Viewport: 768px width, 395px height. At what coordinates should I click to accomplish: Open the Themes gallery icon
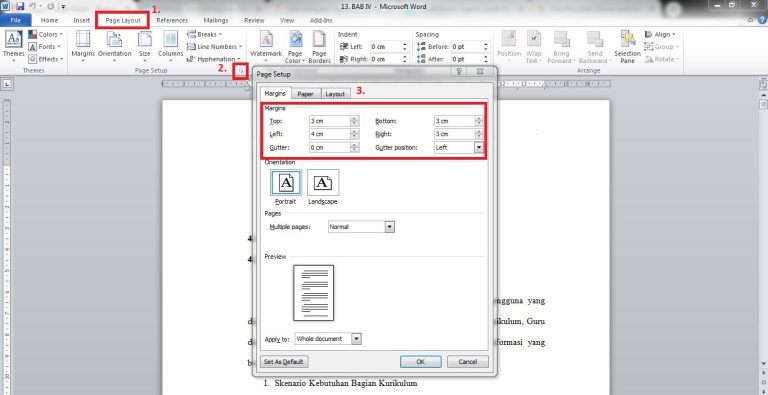13,45
